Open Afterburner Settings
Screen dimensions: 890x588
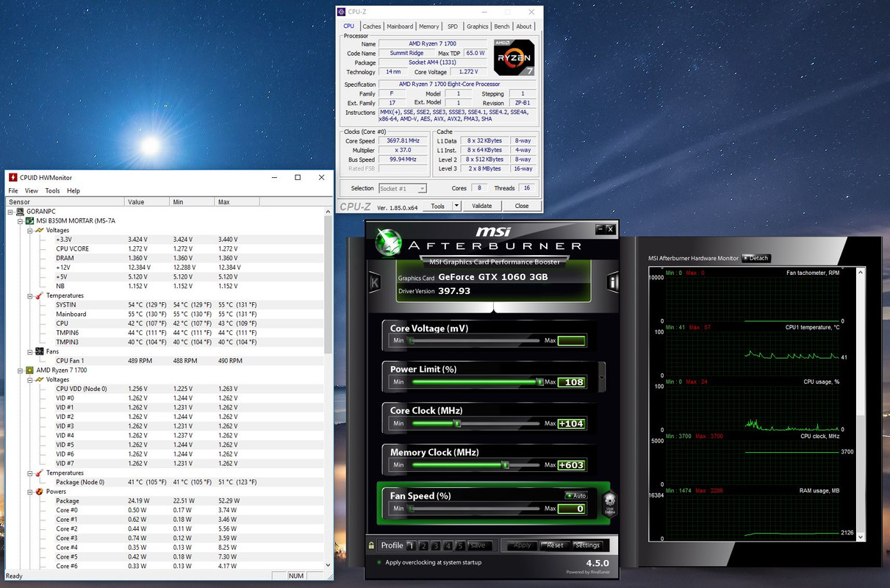(587, 545)
